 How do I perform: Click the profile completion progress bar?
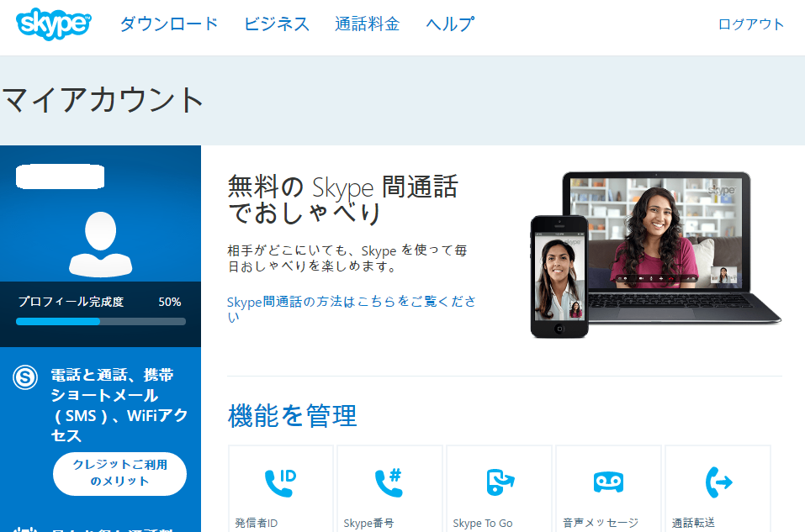click(x=100, y=321)
